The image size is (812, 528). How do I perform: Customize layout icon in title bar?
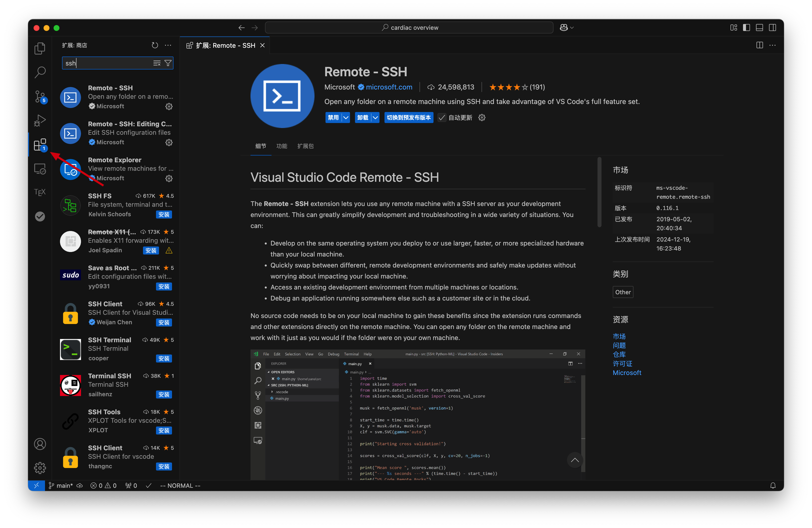(x=733, y=28)
